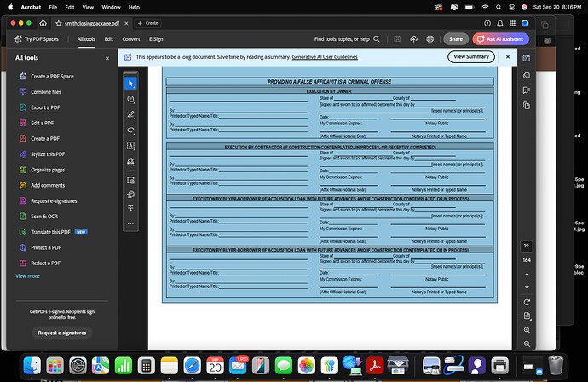The height and width of the screenshot is (382, 588).
Task: Rotate the page view clockwise
Action: (x=527, y=302)
